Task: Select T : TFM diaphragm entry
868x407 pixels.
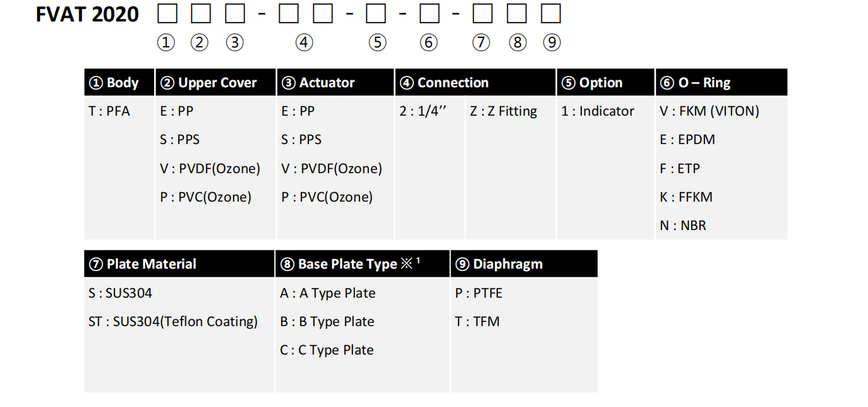Action: pos(477,322)
